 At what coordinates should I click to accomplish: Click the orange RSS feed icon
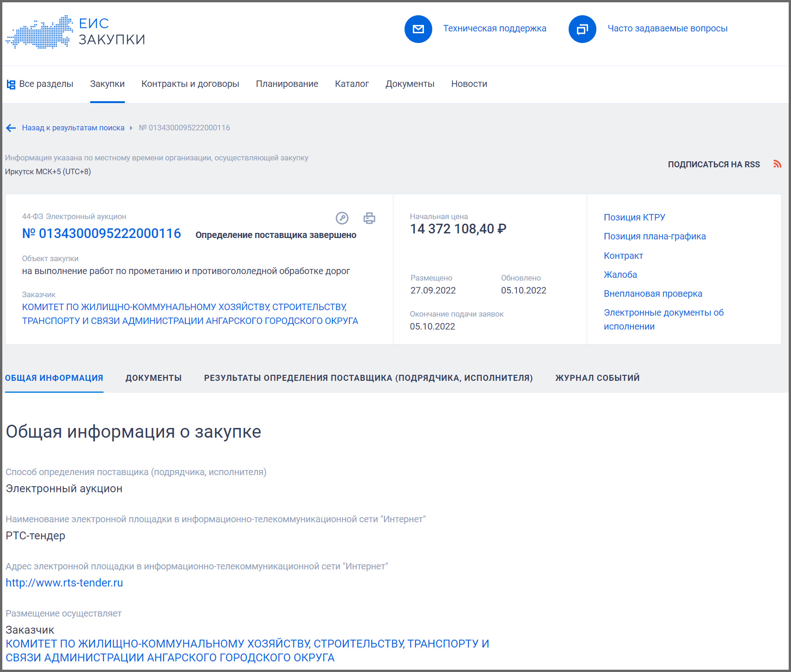tap(778, 164)
